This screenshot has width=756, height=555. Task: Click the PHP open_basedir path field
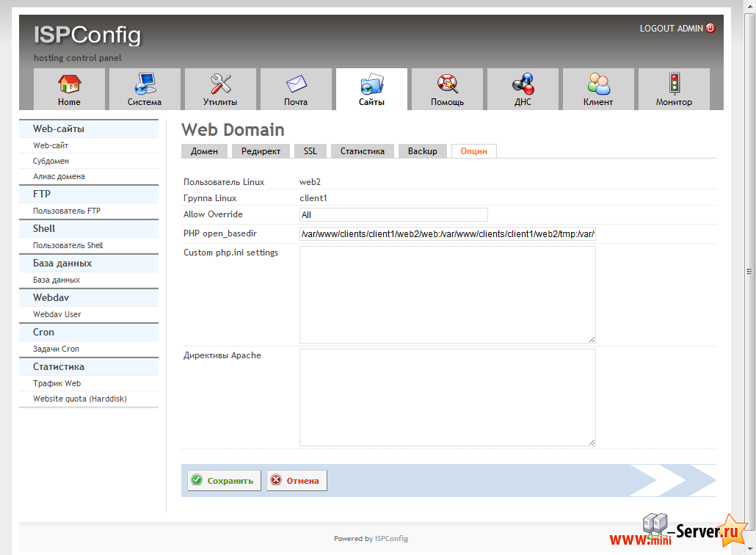tap(448, 234)
